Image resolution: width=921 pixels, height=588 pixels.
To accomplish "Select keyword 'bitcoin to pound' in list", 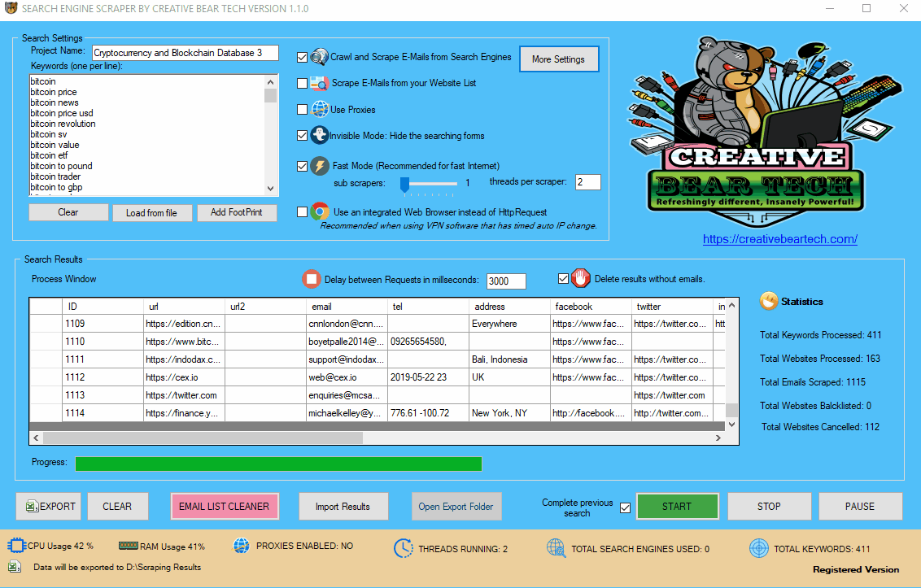I will [x=61, y=166].
